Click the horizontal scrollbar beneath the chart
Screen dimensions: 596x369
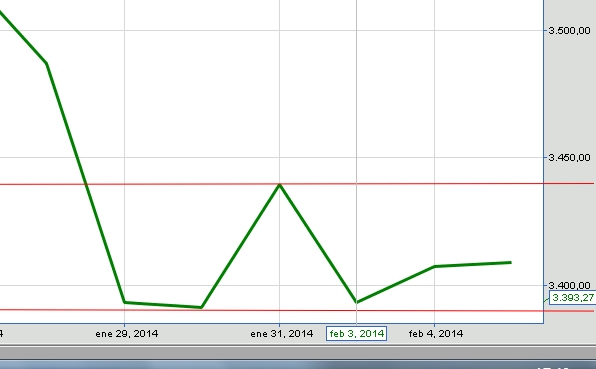click(298, 352)
